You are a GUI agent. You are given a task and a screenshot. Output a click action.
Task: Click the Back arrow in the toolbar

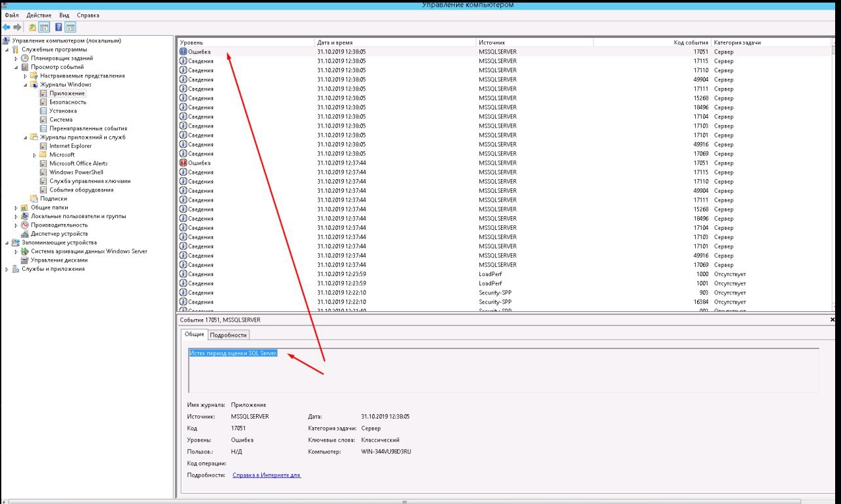coord(7,27)
